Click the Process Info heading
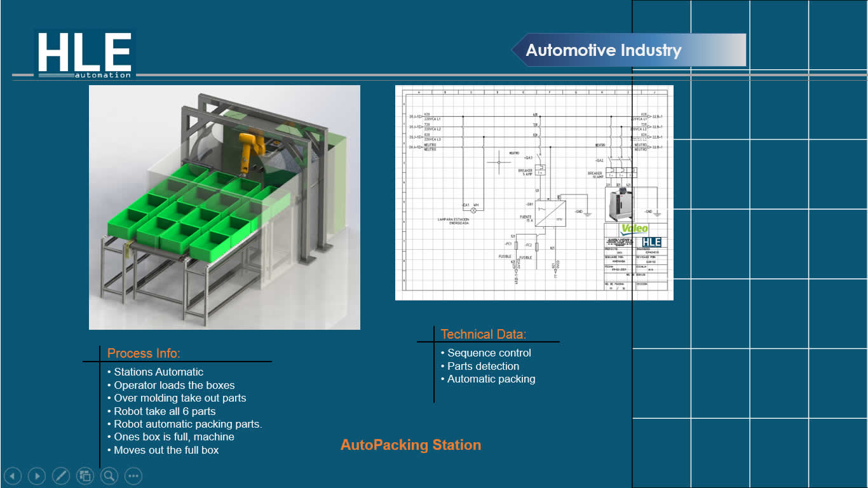The height and width of the screenshot is (488, 868). (x=144, y=353)
